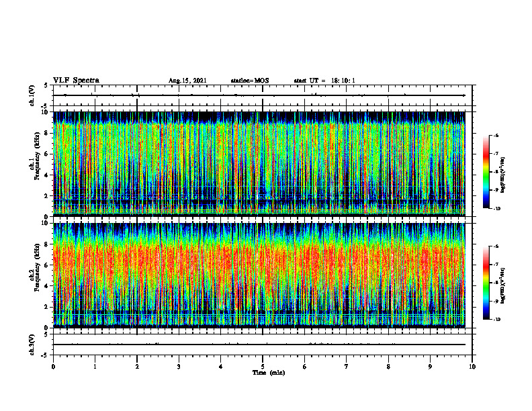532x411 pixels.
Task: Click the "station=MOS" header label
Action: (x=250, y=81)
